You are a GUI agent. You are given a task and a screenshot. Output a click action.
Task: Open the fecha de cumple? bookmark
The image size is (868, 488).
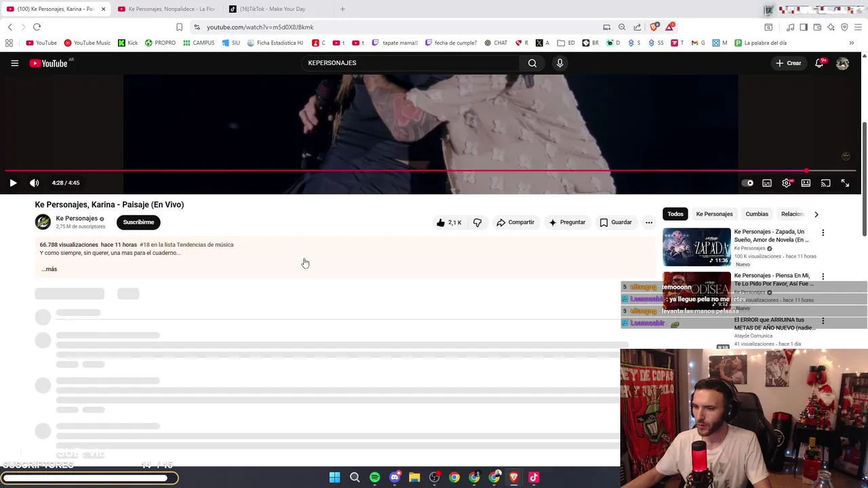coord(450,43)
